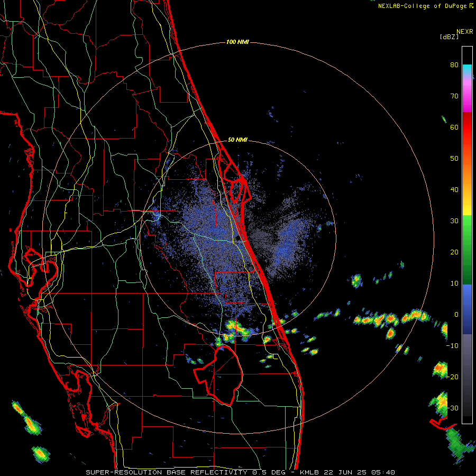Click the 20 value on the dBZ scale
Image resolution: width=476 pixels, height=476 pixels.
(454, 252)
